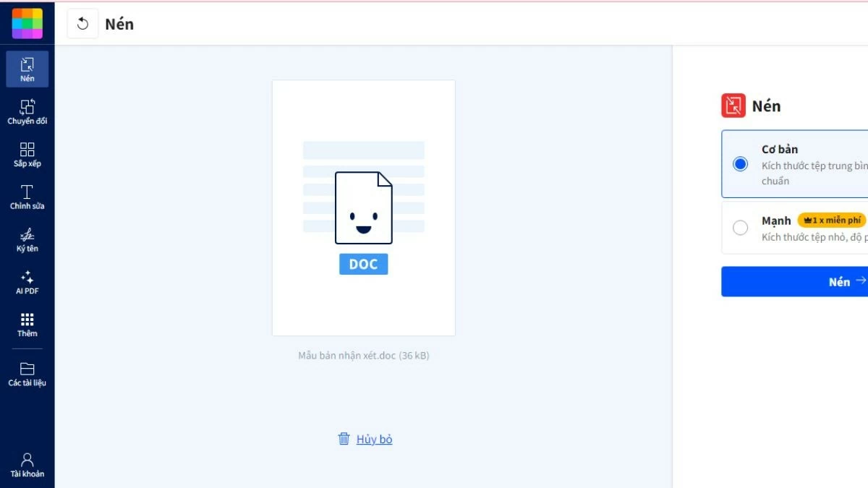868x488 pixels.
Task: Click the 1 x miễn phí badge
Action: 831,221
